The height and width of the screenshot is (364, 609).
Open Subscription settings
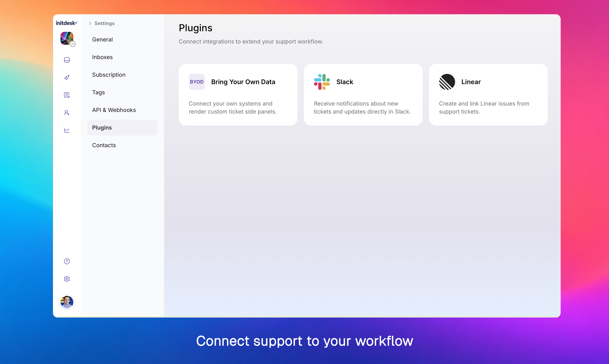122,75
